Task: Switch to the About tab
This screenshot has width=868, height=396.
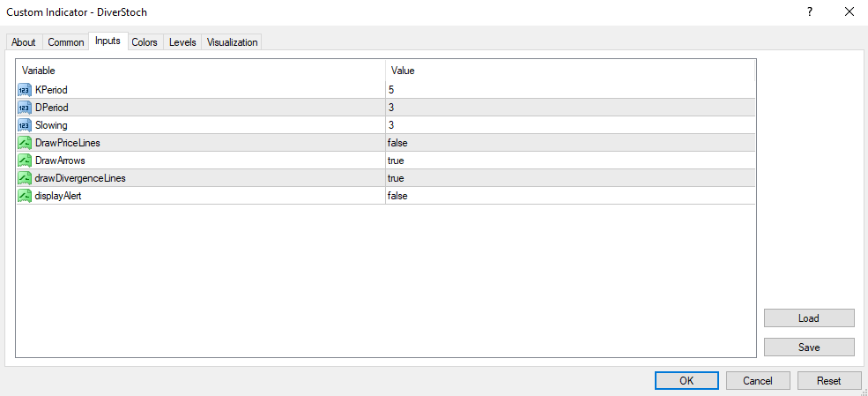Action: click(24, 42)
